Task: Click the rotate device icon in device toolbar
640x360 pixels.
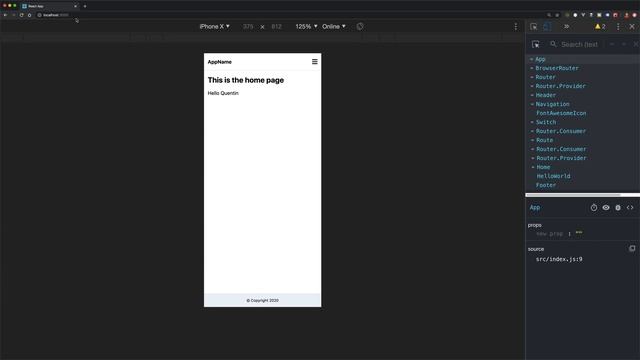Action: coord(360,27)
